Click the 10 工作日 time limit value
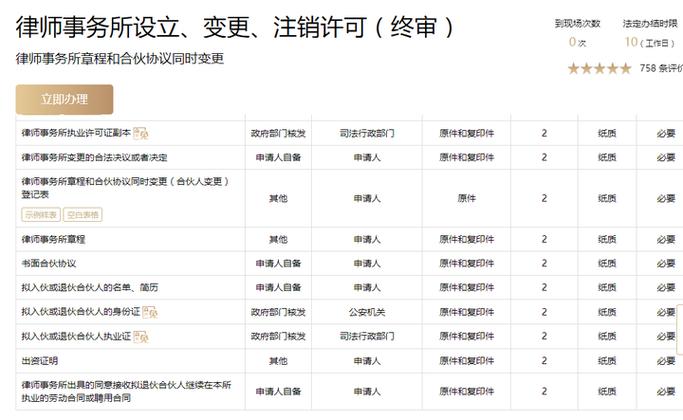 [x=649, y=42]
